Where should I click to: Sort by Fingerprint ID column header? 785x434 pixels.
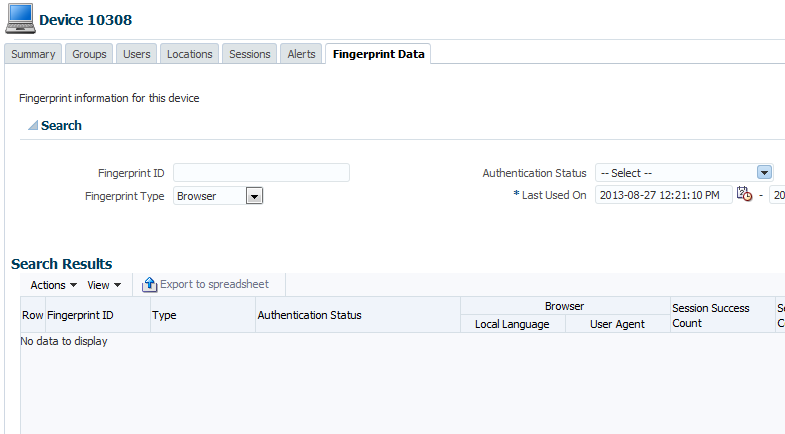point(98,315)
